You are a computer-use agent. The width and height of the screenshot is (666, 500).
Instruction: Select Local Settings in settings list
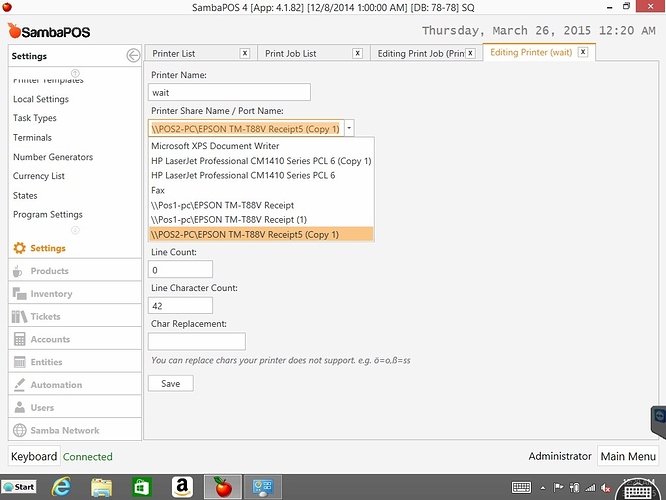[41, 99]
